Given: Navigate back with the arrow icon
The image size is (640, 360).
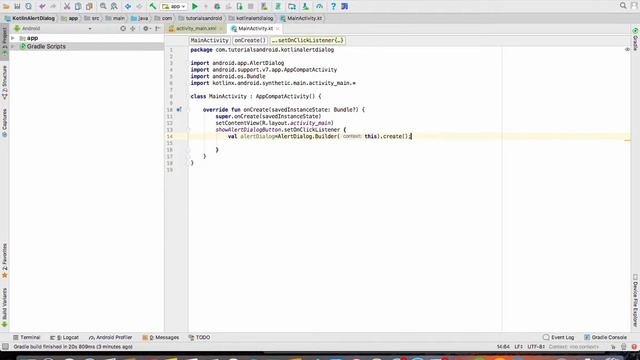Looking at the screenshot, I should click(x=128, y=6).
